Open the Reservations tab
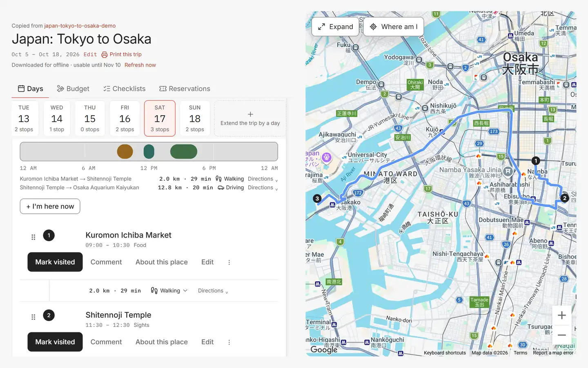Screen dimensions: 588x368 tap(185, 89)
